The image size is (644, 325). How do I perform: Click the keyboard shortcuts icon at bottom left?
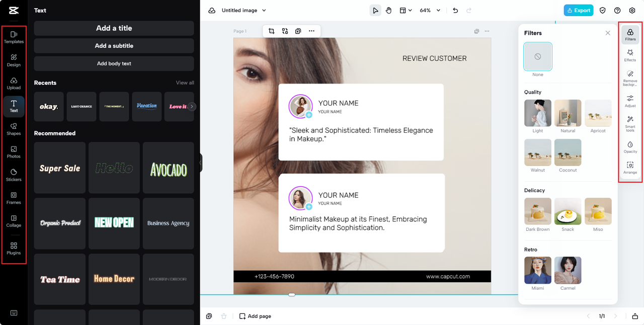click(14, 313)
